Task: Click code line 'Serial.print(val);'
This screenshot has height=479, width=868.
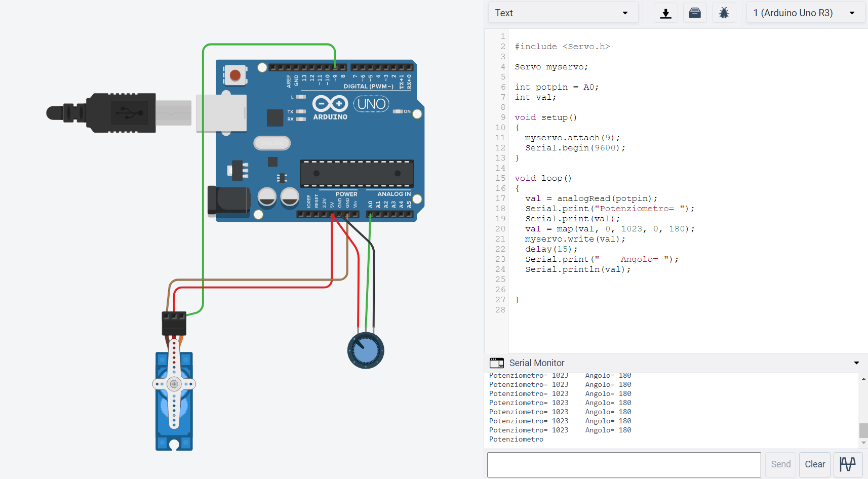Action: tap(572, 219)
